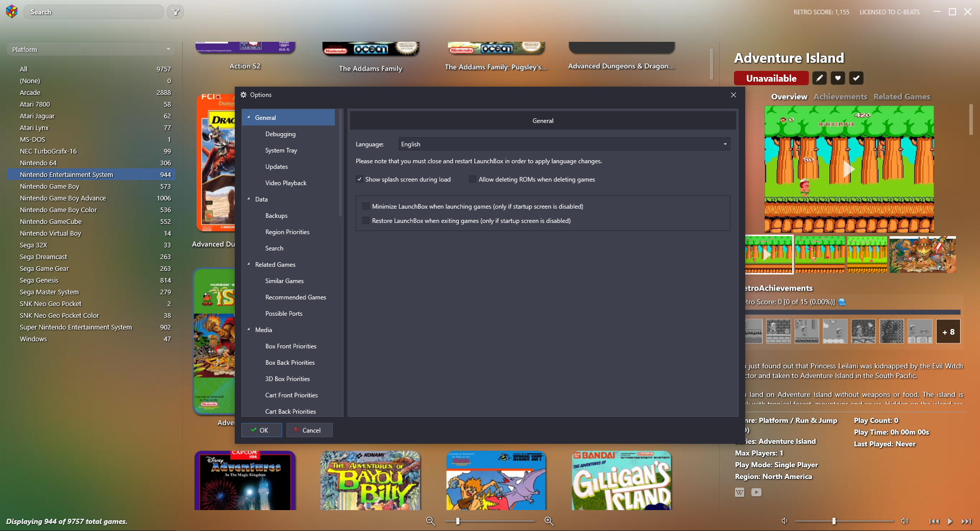
Task: Open the Wikipedia link icon for Adventure Island
Action: tap(740, 492)
